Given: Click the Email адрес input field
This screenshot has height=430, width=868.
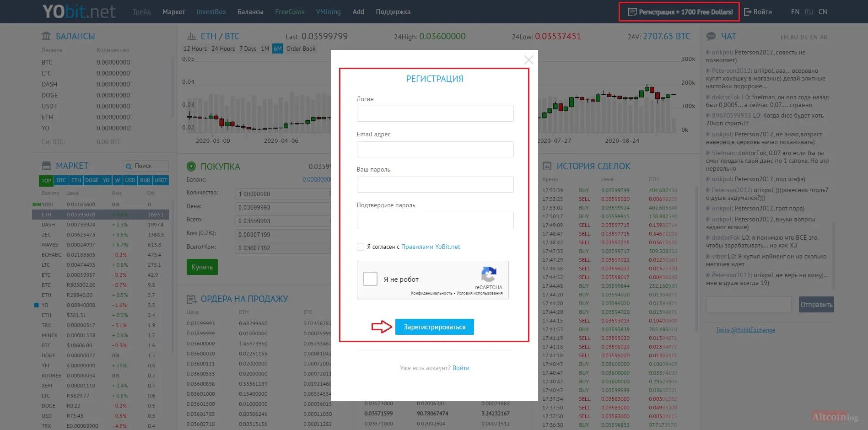Looking at the screenshot, I should (435, 149).
